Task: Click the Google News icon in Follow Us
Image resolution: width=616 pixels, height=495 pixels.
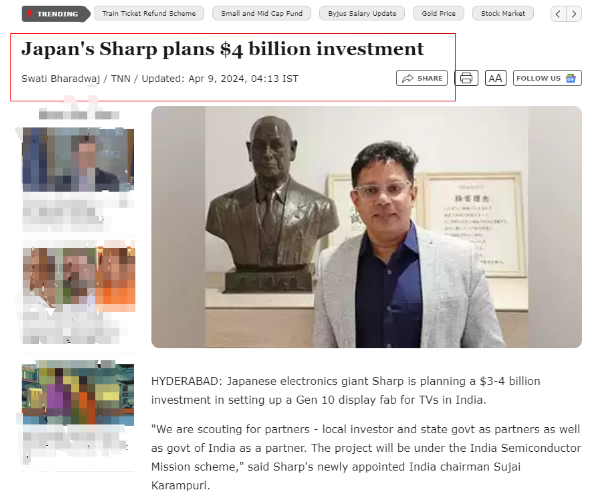Action: click(x=570, y=78)
